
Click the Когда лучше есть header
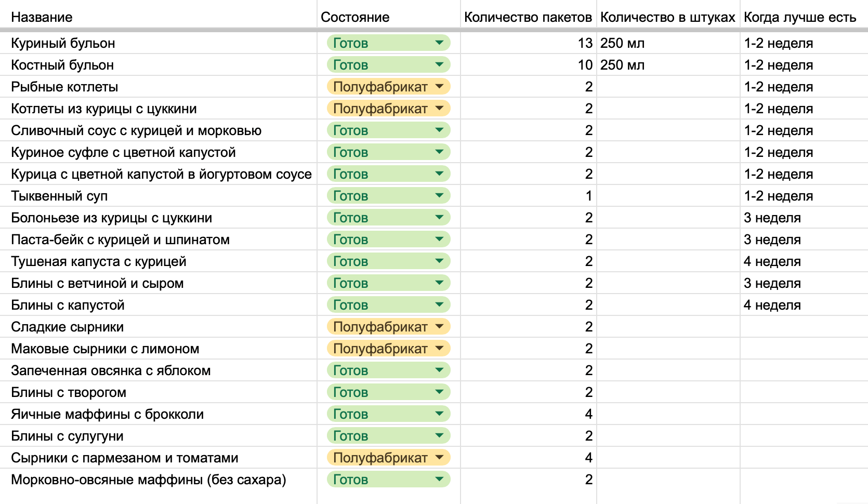pos(799,17)
